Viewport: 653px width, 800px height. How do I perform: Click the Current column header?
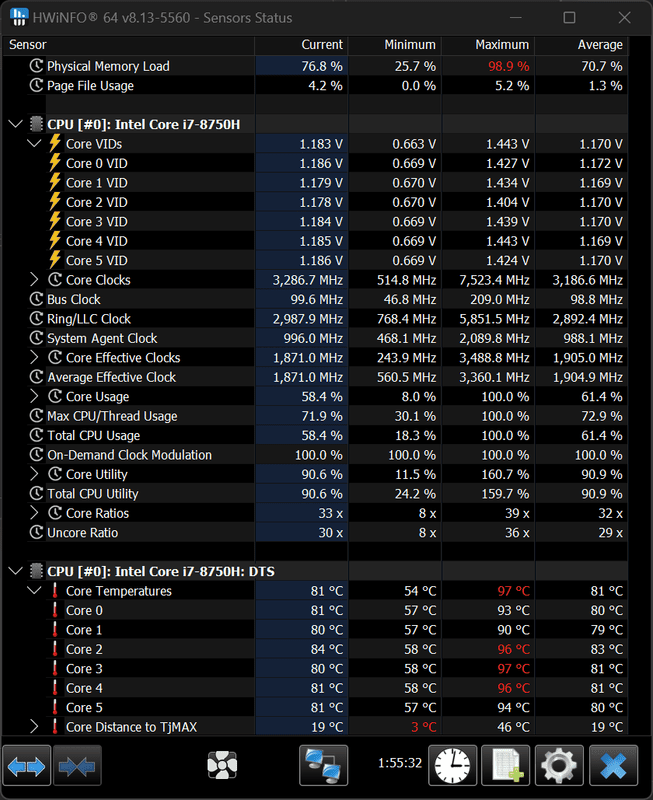click(301, 45)
